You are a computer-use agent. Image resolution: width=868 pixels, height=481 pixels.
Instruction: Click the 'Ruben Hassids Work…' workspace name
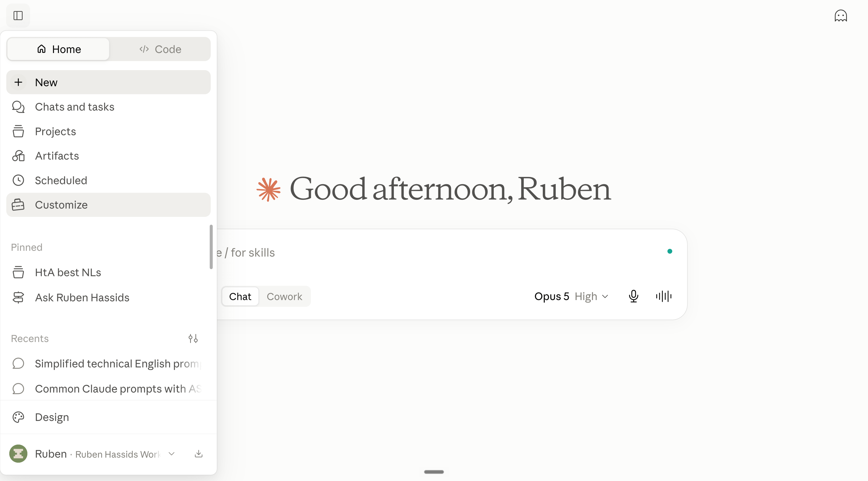(x=118, y=454)
